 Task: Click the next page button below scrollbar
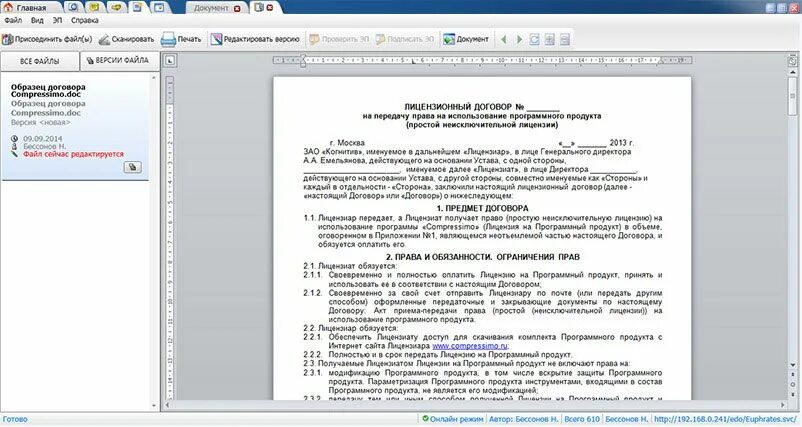792,394
